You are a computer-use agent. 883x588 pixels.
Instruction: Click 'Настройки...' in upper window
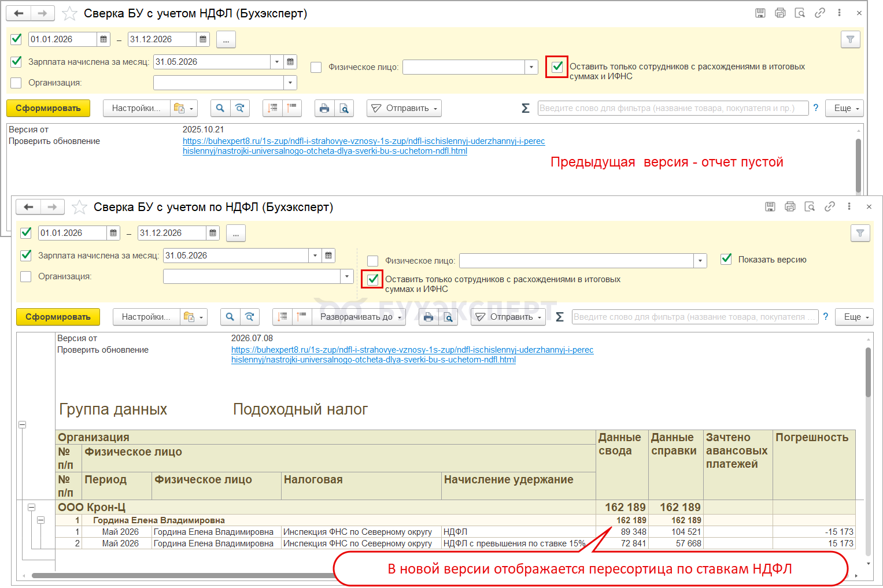[x=136, y=108]
